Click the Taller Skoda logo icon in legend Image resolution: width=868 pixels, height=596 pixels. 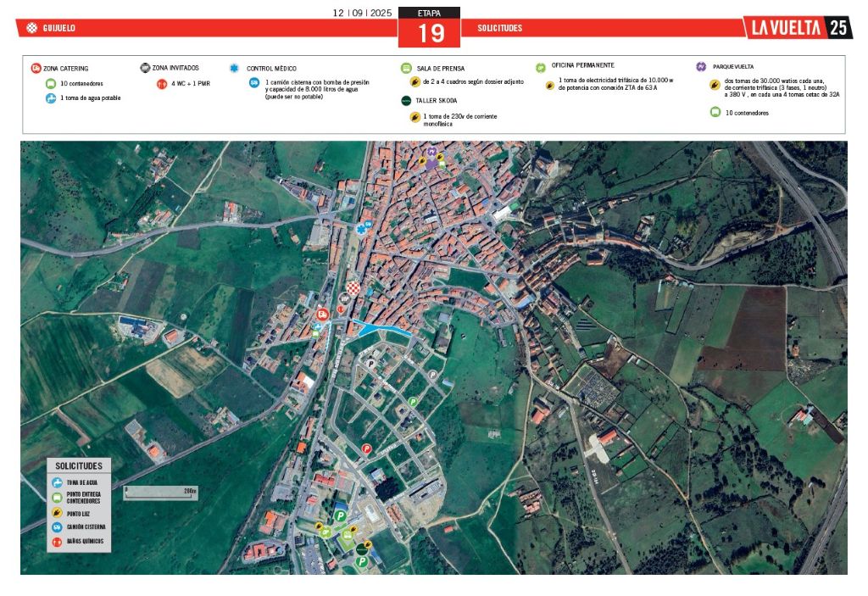(406, 100)
